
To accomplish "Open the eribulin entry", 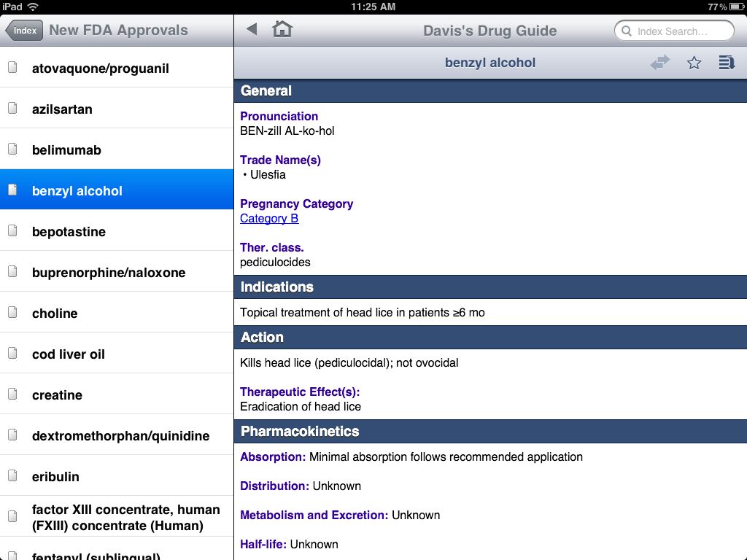I will pos(117,475).
